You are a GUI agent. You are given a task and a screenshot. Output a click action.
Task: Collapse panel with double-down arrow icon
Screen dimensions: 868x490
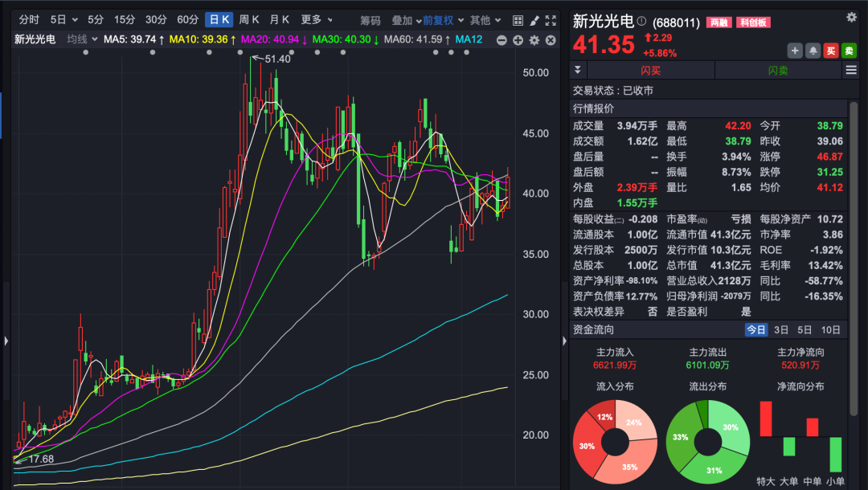(577, 70)
